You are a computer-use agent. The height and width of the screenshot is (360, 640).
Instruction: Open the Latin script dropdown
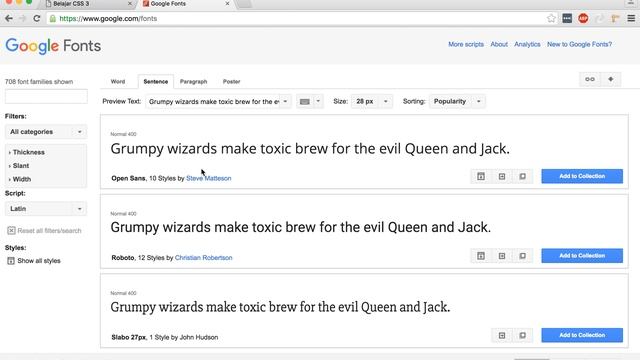tap(46, 209)
